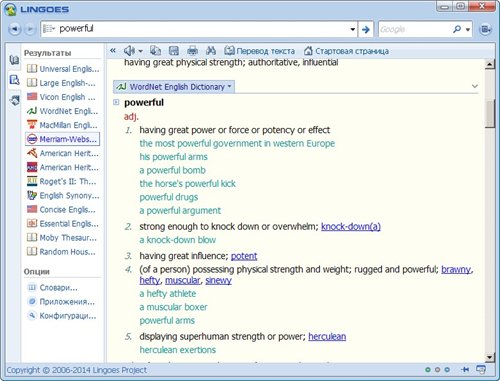Click the navigate back arrow button

coord(14,29)
